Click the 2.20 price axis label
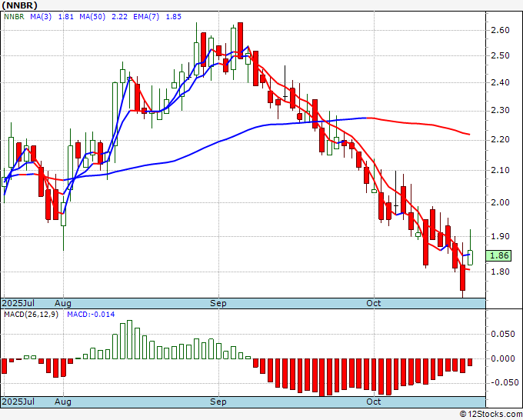Viewport: 523px width, 420px height. pyautogui.click(x=501, y=139)
